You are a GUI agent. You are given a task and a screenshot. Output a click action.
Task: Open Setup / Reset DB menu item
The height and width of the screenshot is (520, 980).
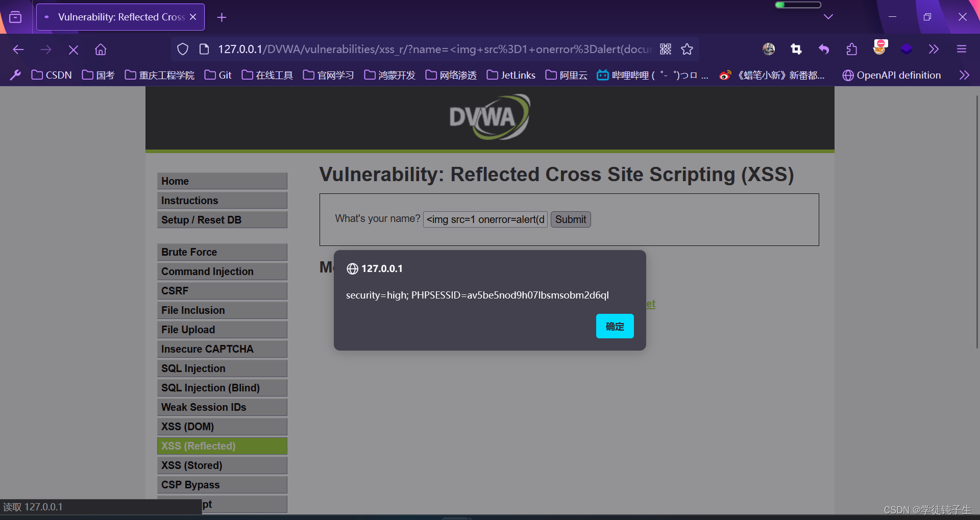pos(222,220)
